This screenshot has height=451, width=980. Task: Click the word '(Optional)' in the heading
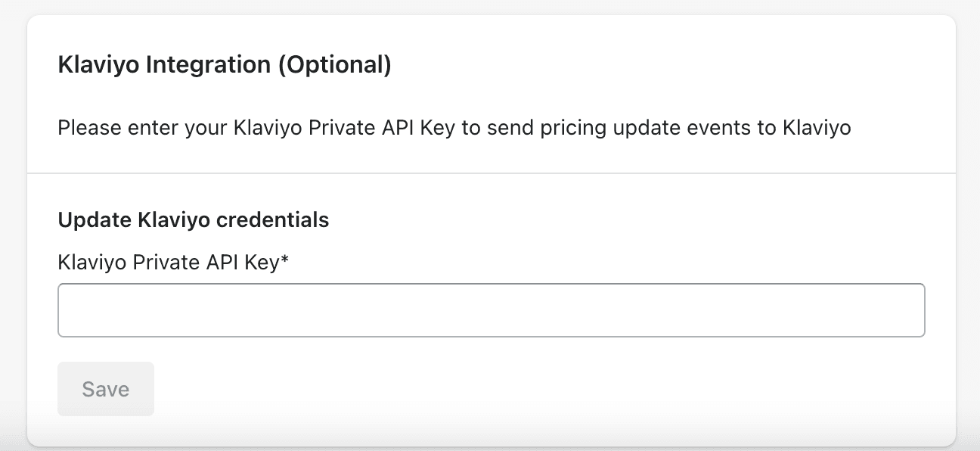click(x=334, y=66)
